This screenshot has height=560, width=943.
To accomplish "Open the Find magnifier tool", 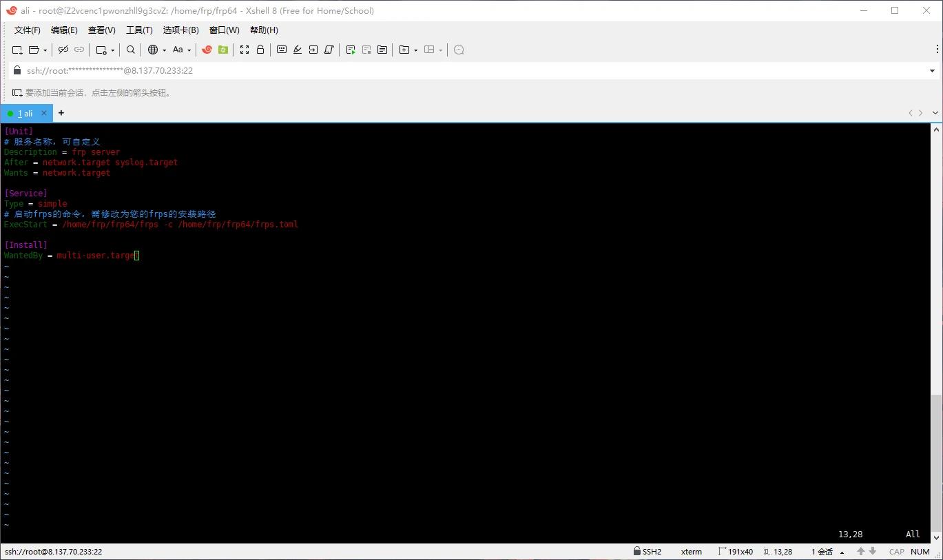I will click(x=131, y=50).
